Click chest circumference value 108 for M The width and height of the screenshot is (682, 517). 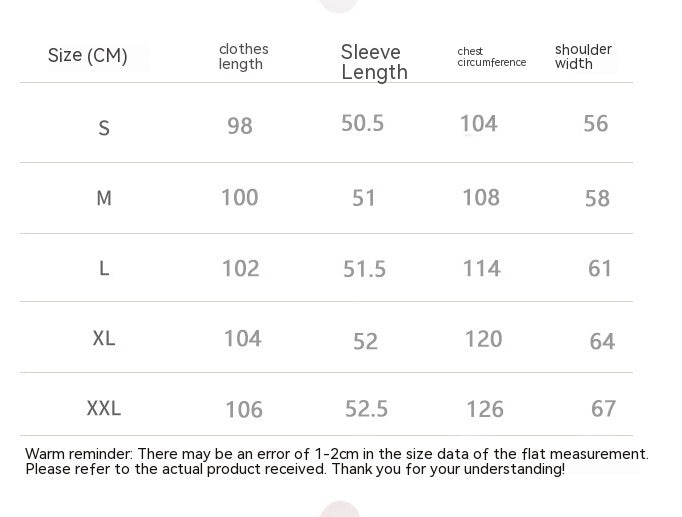coord(481,197)
